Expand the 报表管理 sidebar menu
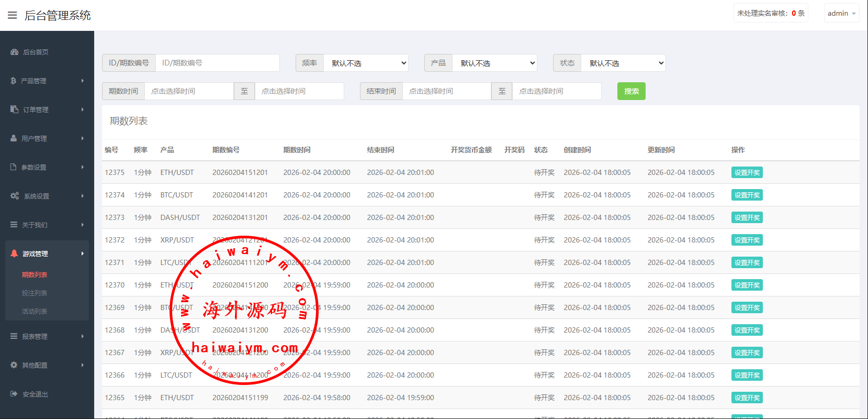The width and height of the screenshot is (868, 419). (47, 336)
